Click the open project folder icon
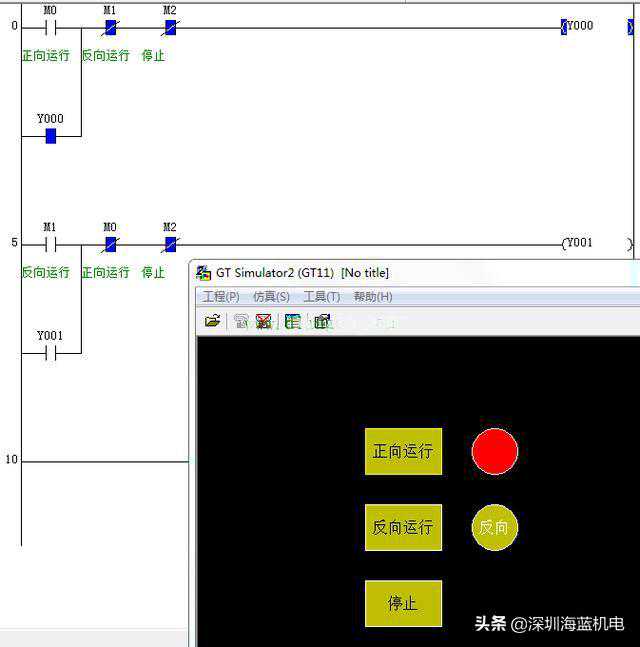Image resolution: width=640 pixels, height=647 pixels. coord(212,321)
